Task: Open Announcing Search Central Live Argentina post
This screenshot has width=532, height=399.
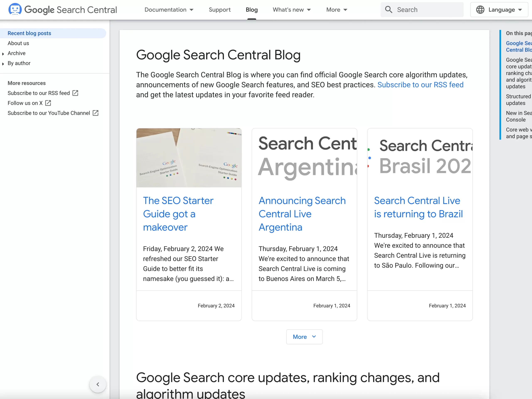Action: coord(302,214)
